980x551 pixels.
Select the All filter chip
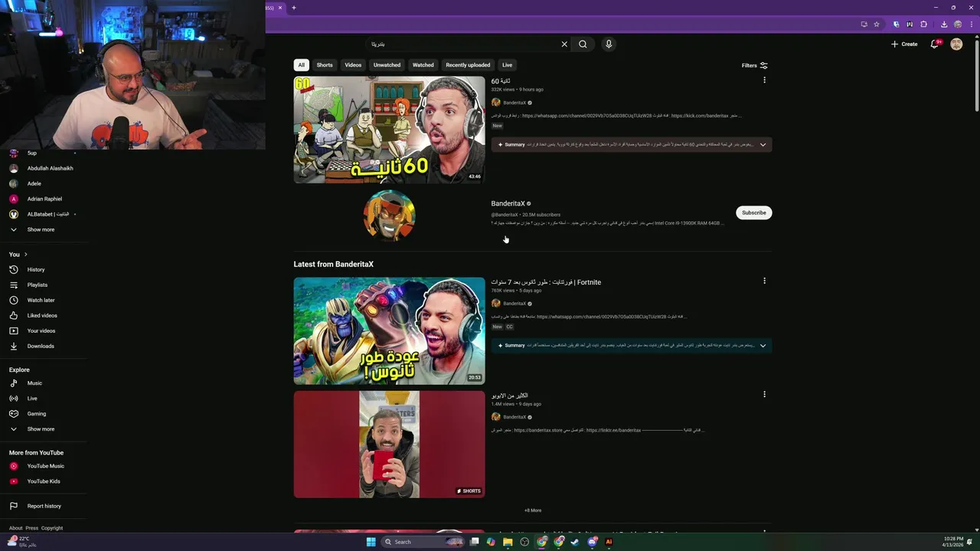302,65
